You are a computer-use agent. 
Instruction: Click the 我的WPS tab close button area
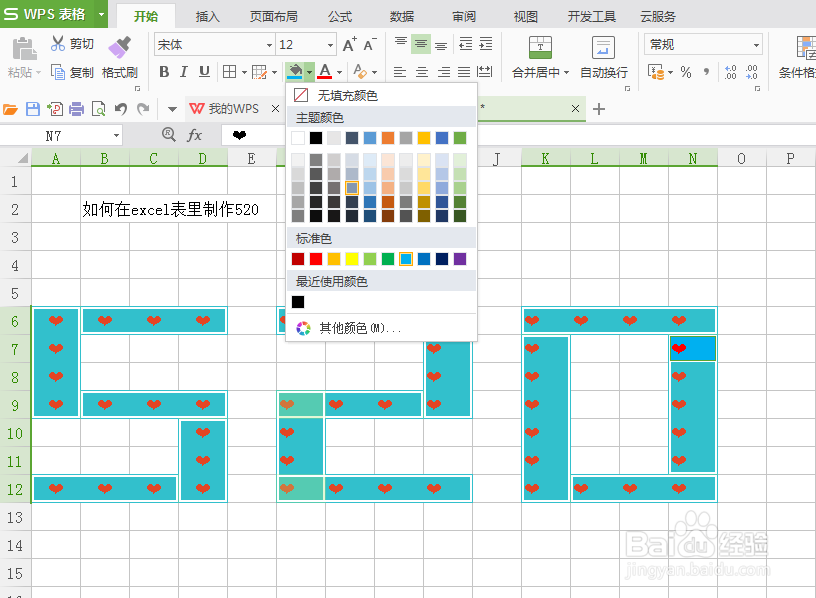tap(276, 108)
